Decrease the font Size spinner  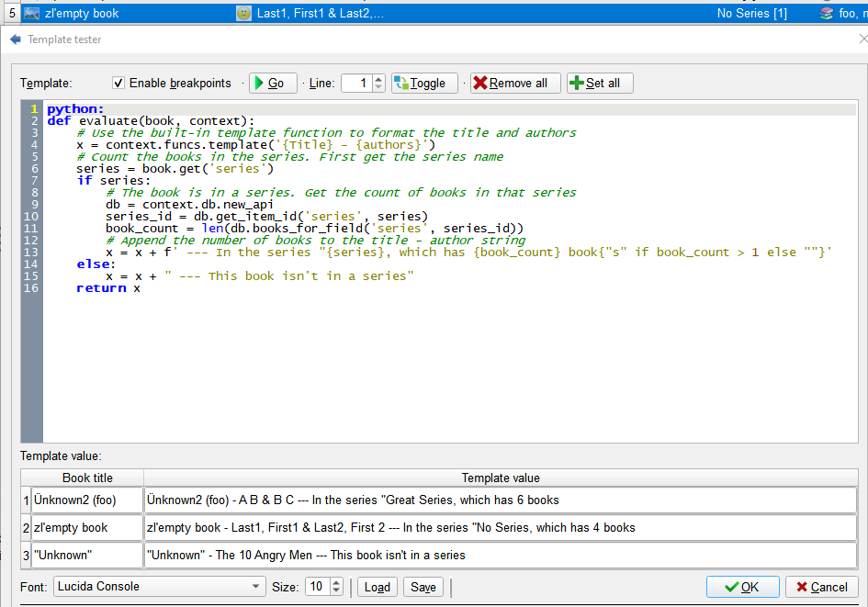click(336, 590)
